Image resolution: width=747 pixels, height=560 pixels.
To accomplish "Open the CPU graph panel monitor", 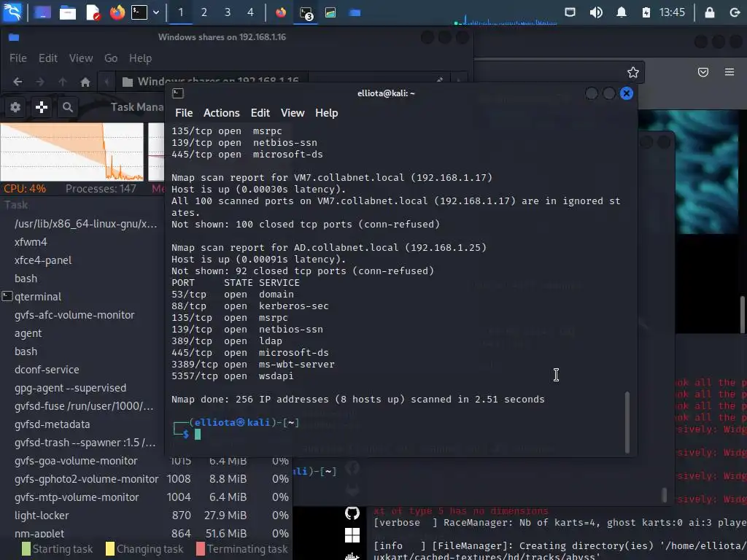I will tap(505, 19).
